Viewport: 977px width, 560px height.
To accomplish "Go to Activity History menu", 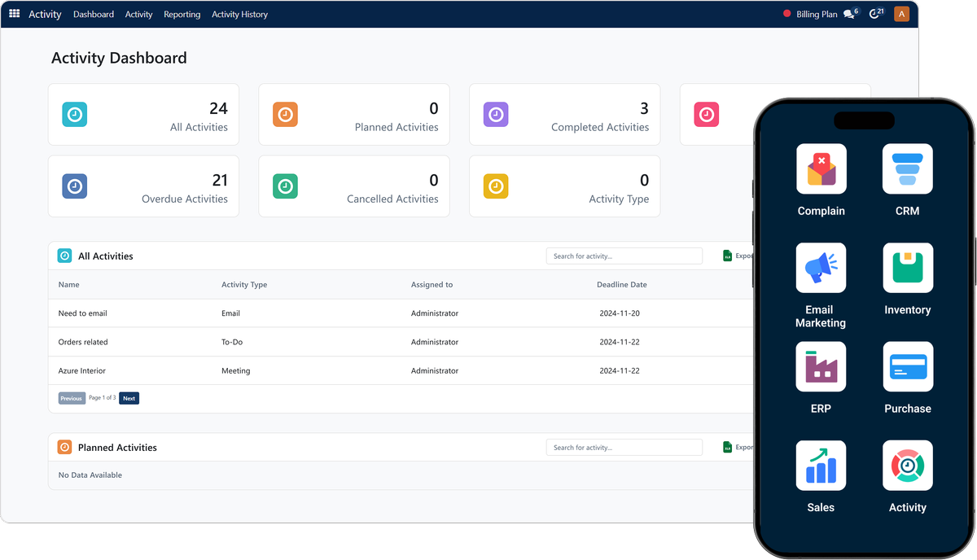I will pos(239,15).
